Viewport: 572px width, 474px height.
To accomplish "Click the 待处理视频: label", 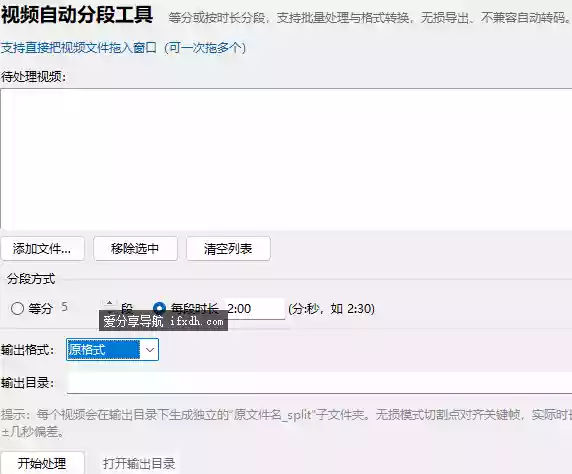I will pyautogui.click(x=33, y=77).
